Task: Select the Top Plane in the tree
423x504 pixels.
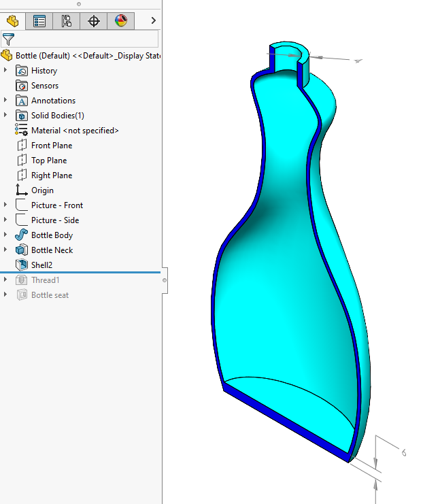Action: (48, 161)
